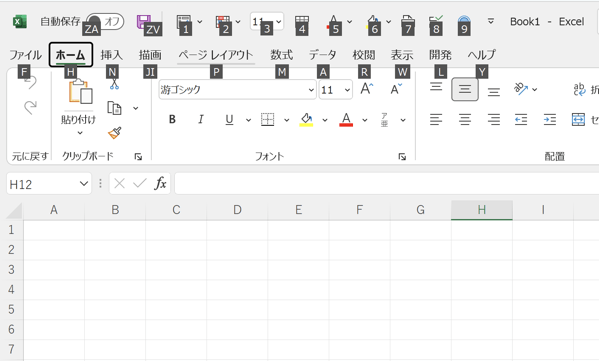Click Increase Indent icon

tap(550, 120)
